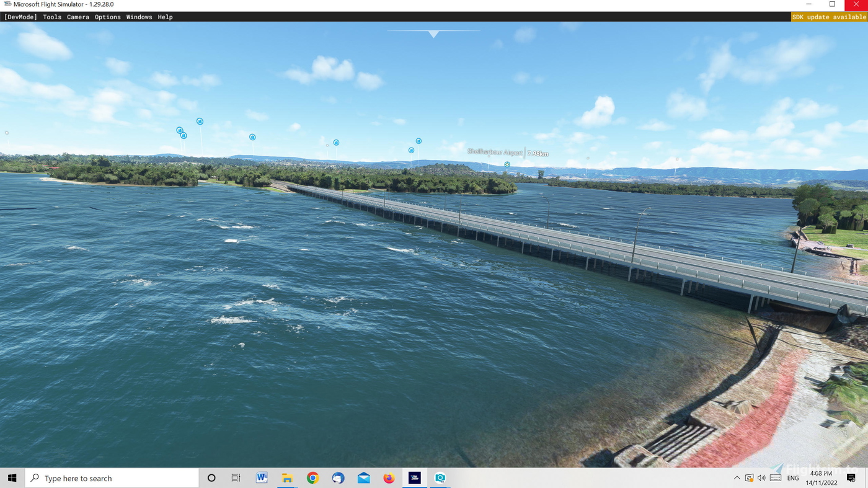Open Microsoft Edge from the taskbar
This screenshot has height=488, width=868.
(337, 477)
